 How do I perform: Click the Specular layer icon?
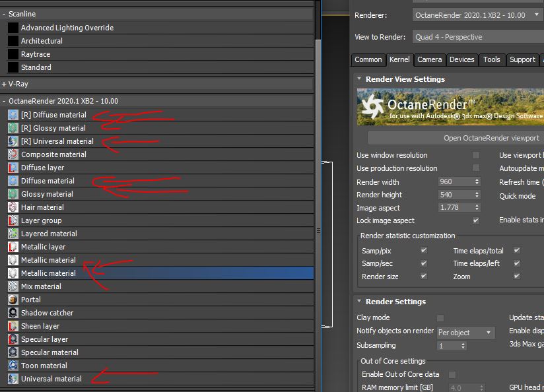pos(13,339)
